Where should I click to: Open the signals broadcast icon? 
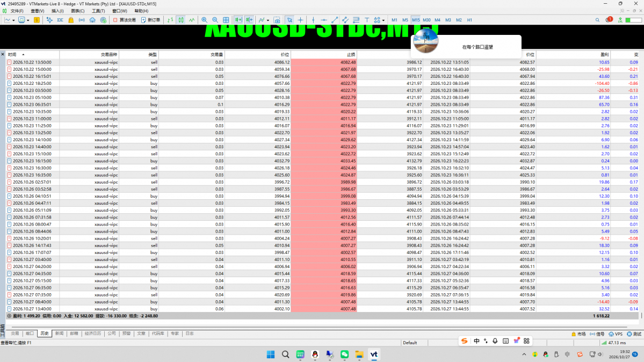(x=82, y=20)
